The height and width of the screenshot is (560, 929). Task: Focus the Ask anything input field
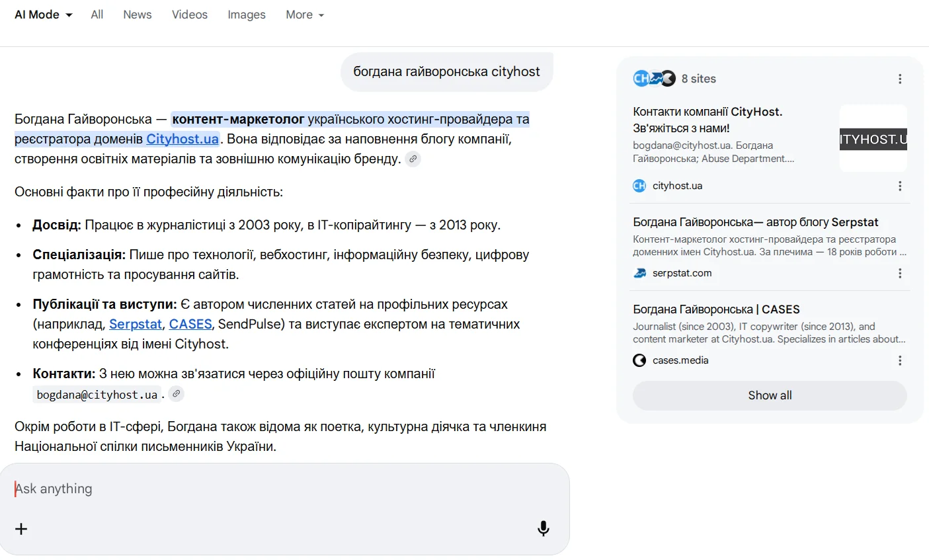284,489
